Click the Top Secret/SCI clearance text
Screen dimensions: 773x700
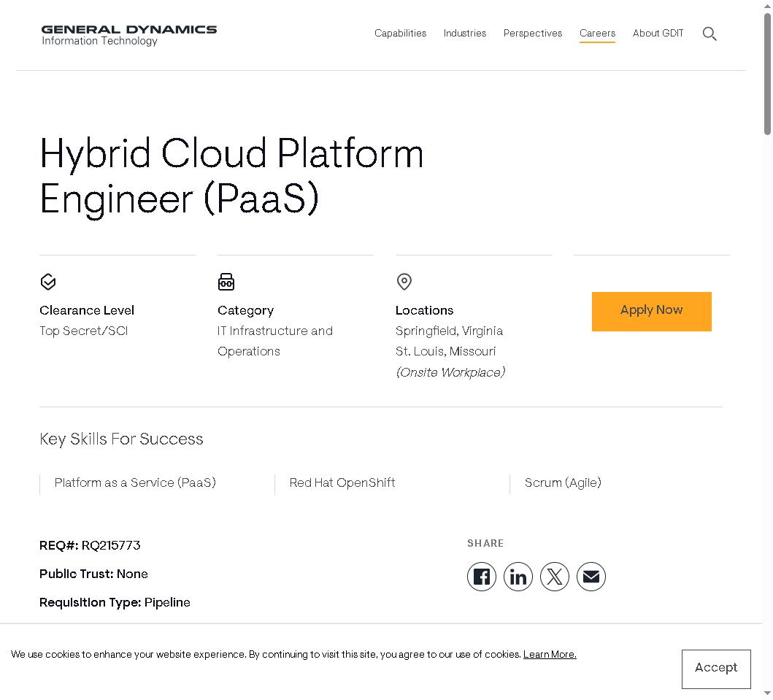pos(84,331)
